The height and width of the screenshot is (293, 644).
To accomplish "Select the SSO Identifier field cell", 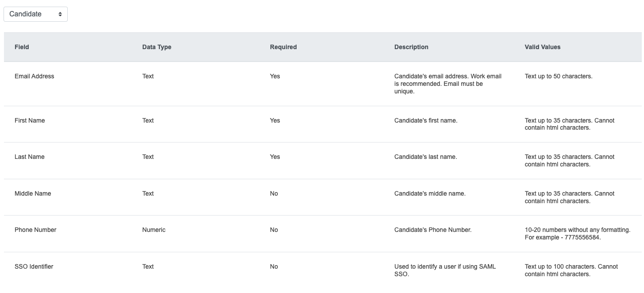I will click(x=34, y=266).
